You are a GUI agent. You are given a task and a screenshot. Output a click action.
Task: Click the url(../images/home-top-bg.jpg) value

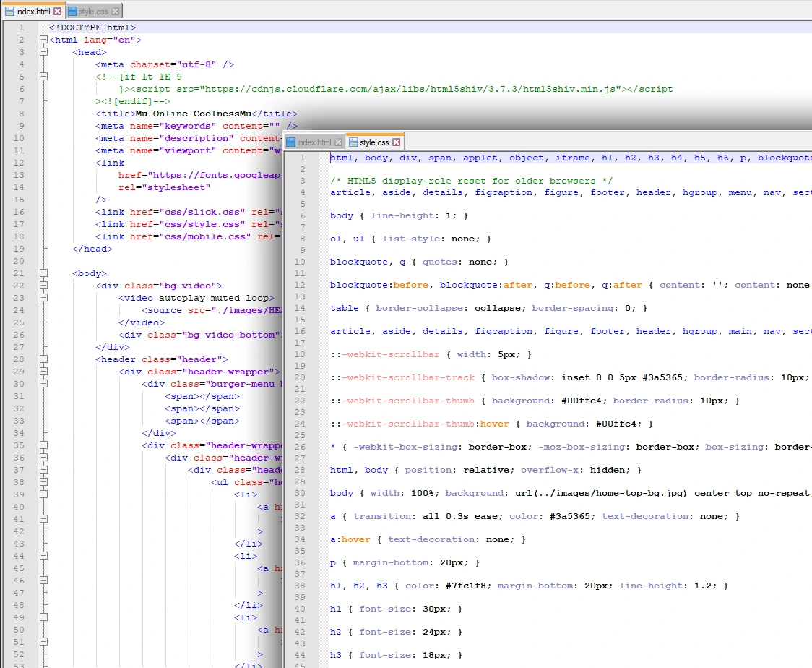pyautogui.click(x=601, y=493)
